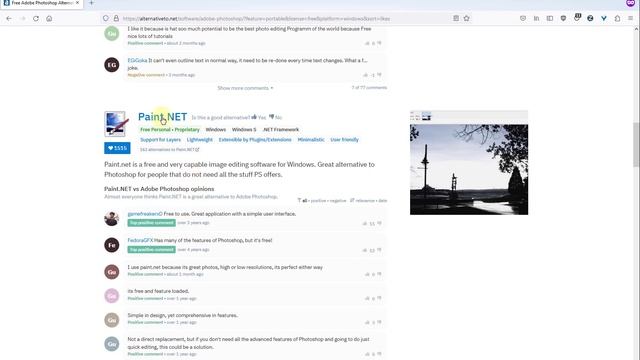Downvote the gamefreakenO comment
Image resolution: width=640 pixels, height=360 pixels.
pos(379,223)
